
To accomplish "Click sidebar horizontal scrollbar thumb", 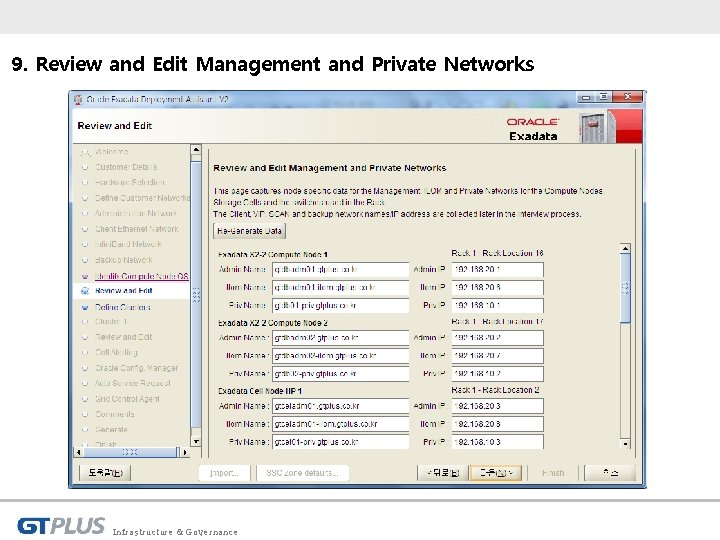I will 130,452.
